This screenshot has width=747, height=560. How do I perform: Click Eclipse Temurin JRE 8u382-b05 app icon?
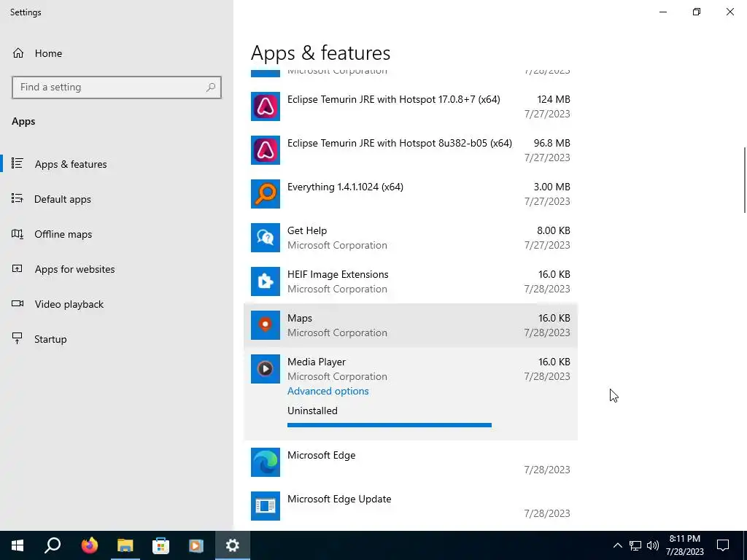pos(266,150)
